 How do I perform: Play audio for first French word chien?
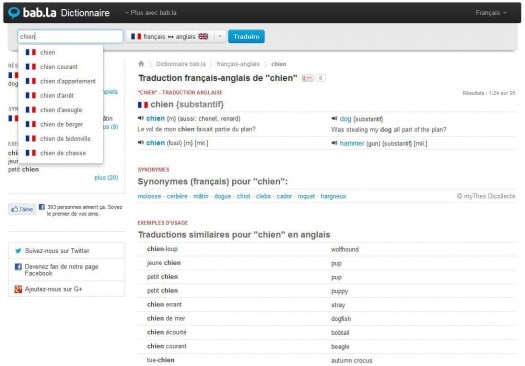(x=141, y=118)
